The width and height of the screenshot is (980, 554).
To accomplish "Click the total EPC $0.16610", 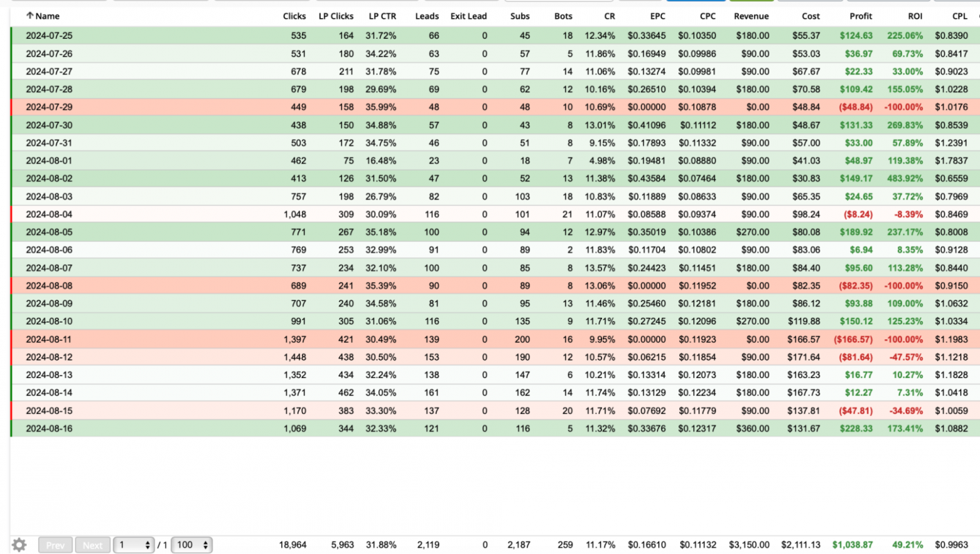I will (647, 545).
